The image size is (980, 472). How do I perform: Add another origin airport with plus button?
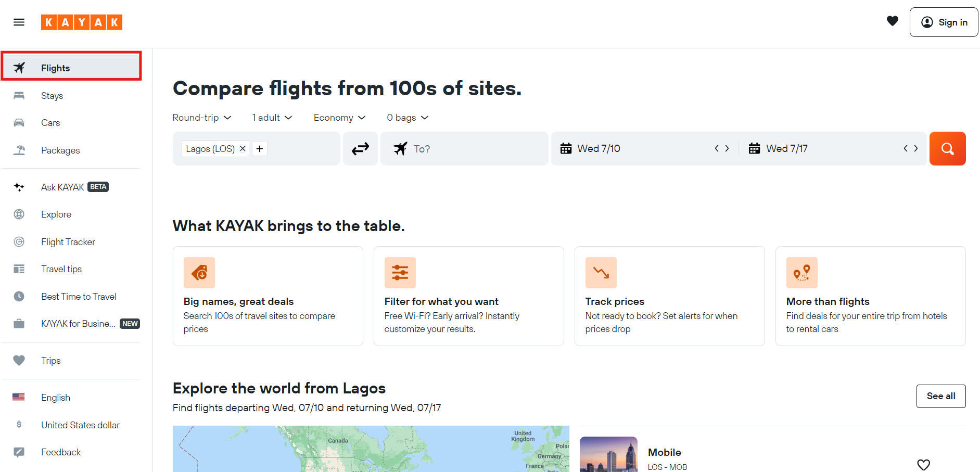tap(260, 149)
